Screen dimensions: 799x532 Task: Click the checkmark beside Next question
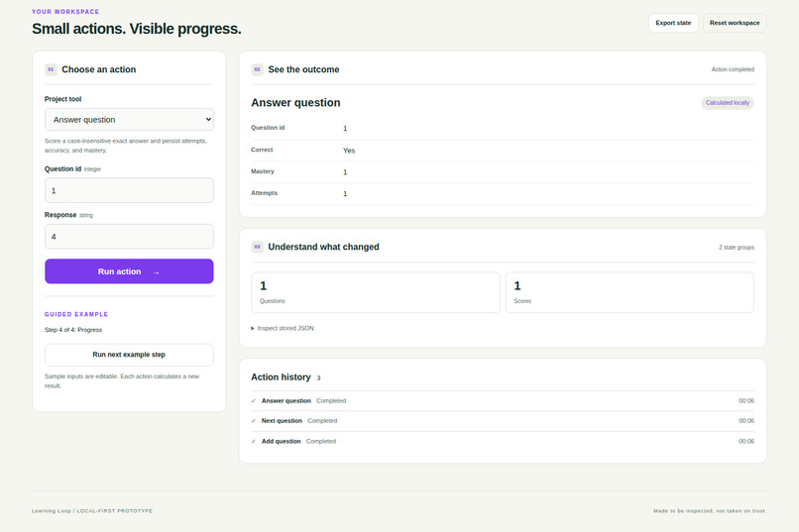click(x=253, y=421)
